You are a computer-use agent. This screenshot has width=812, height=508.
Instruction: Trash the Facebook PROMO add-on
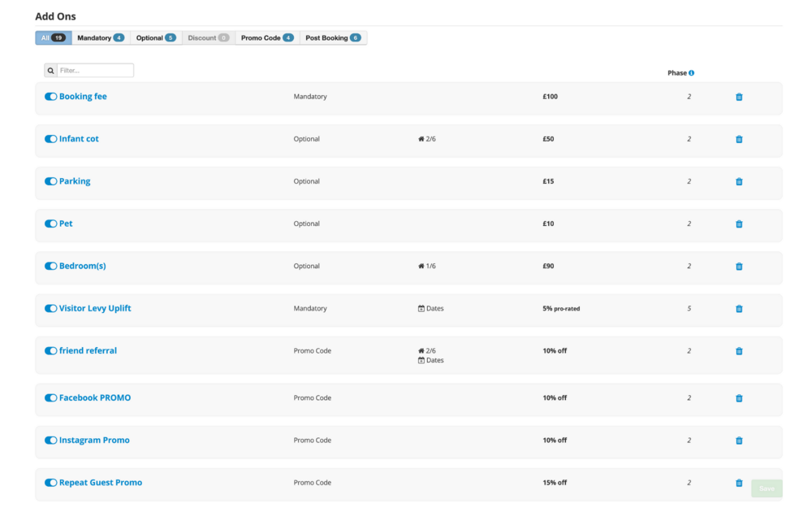click(x=739, y=398)
